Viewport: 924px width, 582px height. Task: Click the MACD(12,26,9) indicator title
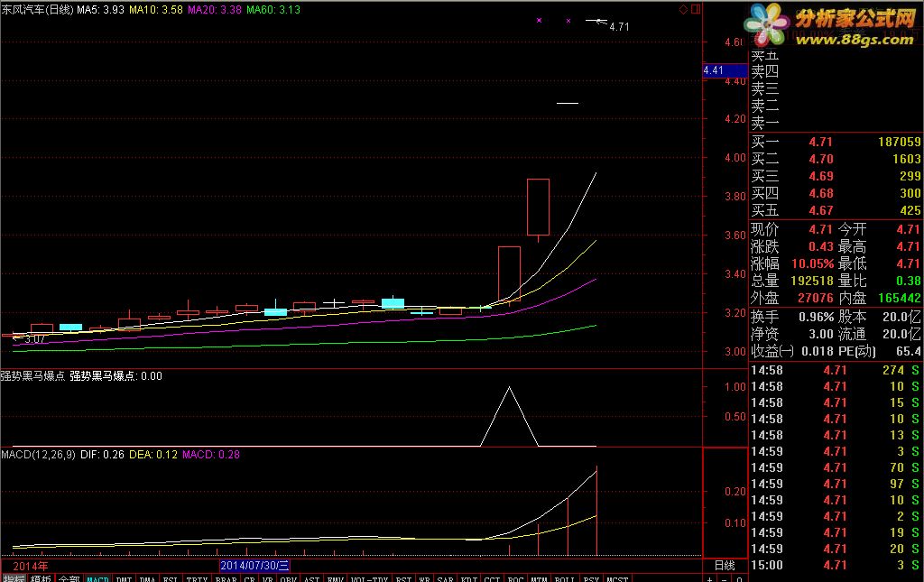38,454
